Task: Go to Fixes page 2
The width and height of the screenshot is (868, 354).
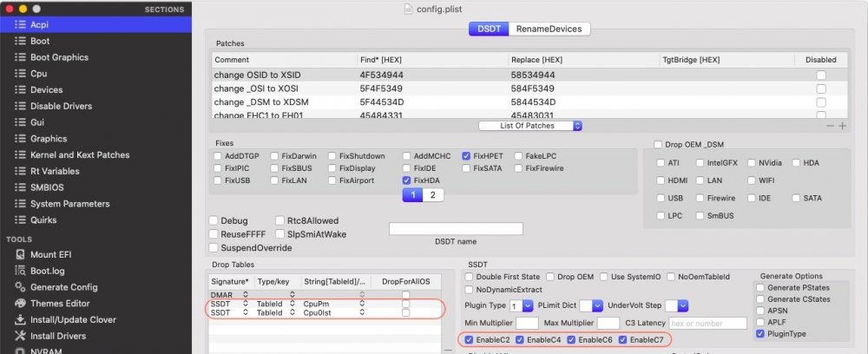Action: tap(433, 195)
